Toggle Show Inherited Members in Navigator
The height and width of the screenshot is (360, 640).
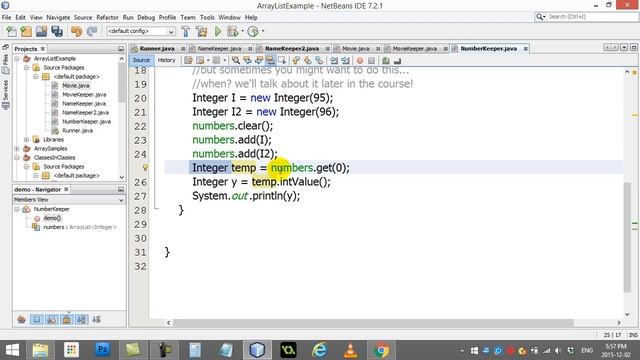21,320
